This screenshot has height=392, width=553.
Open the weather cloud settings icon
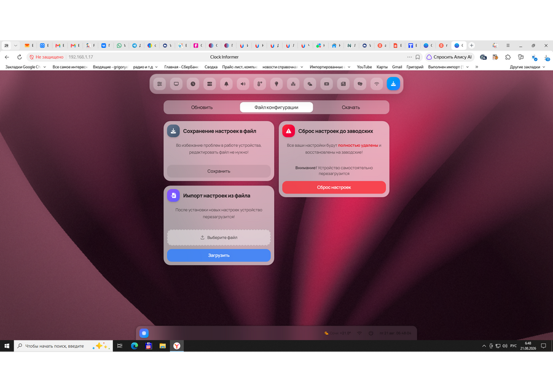pos(310,84)
